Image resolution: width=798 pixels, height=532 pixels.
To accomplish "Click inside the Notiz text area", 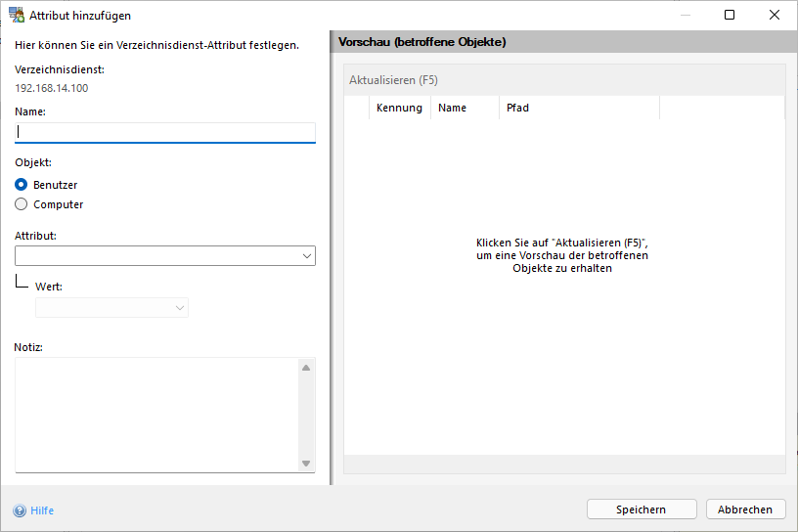I will point(156,415).
